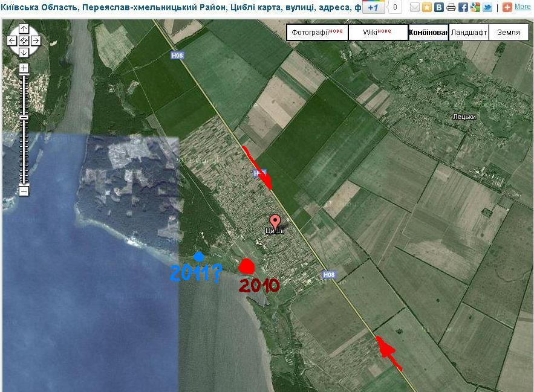Pan the map left with arrow
Viewport: 534px width, 392px height.
[12, 41]
